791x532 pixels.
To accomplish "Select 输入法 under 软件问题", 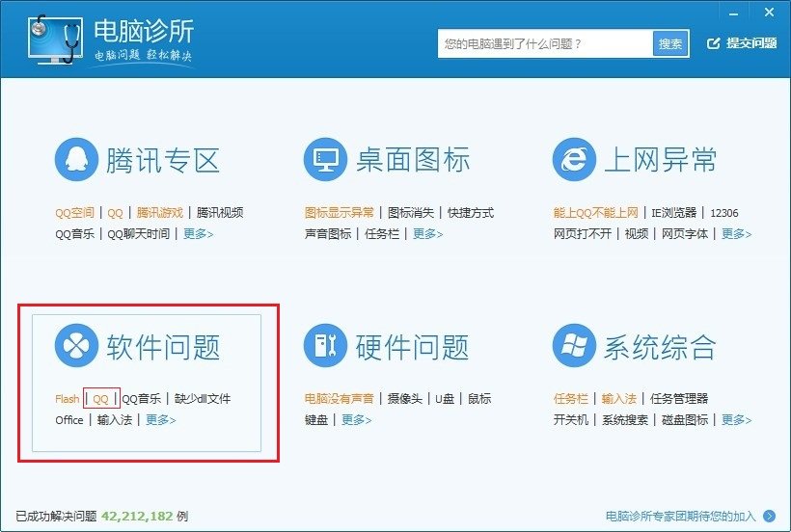I will tap(115, 419).
